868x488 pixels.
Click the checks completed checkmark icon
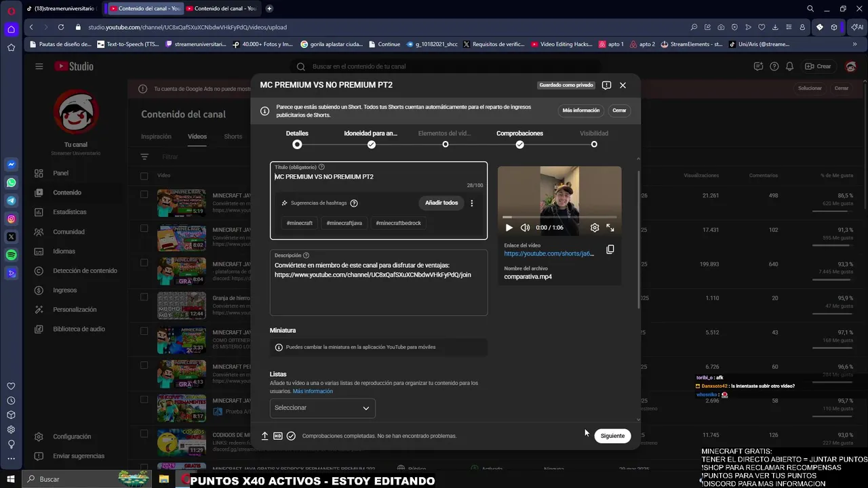(x=291, y=436)
